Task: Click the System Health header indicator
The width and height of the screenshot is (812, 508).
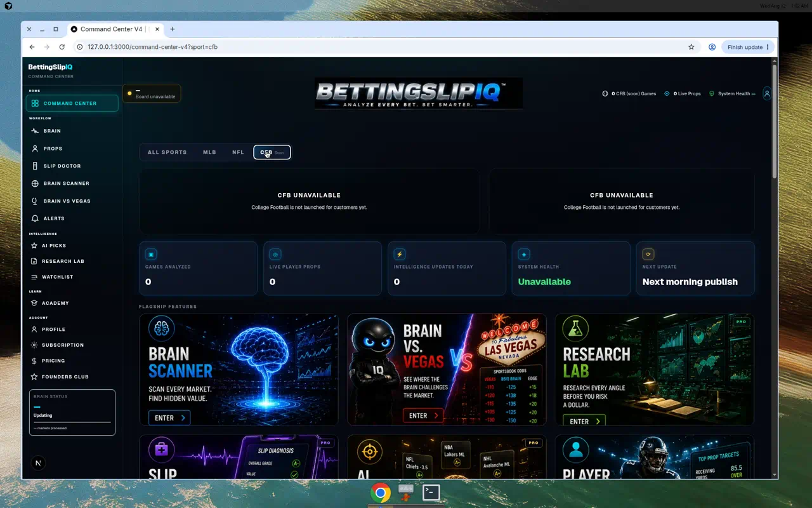Action: (x=732, y=93)
